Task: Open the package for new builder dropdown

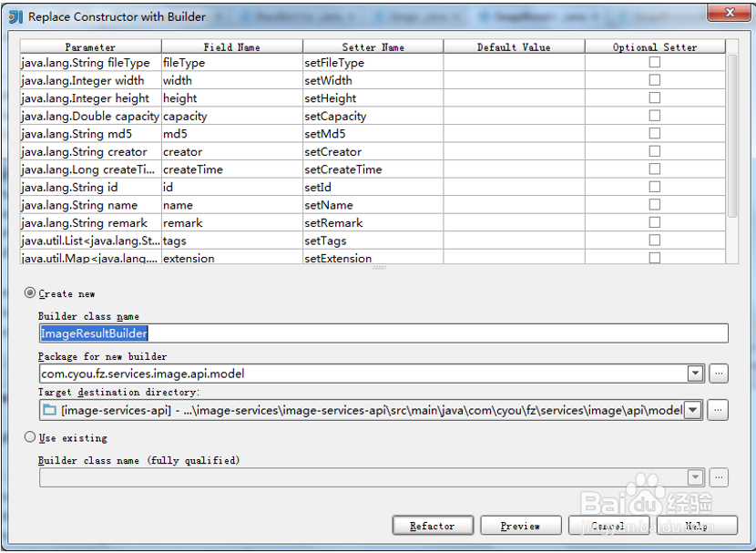Action: click(695, 374)
